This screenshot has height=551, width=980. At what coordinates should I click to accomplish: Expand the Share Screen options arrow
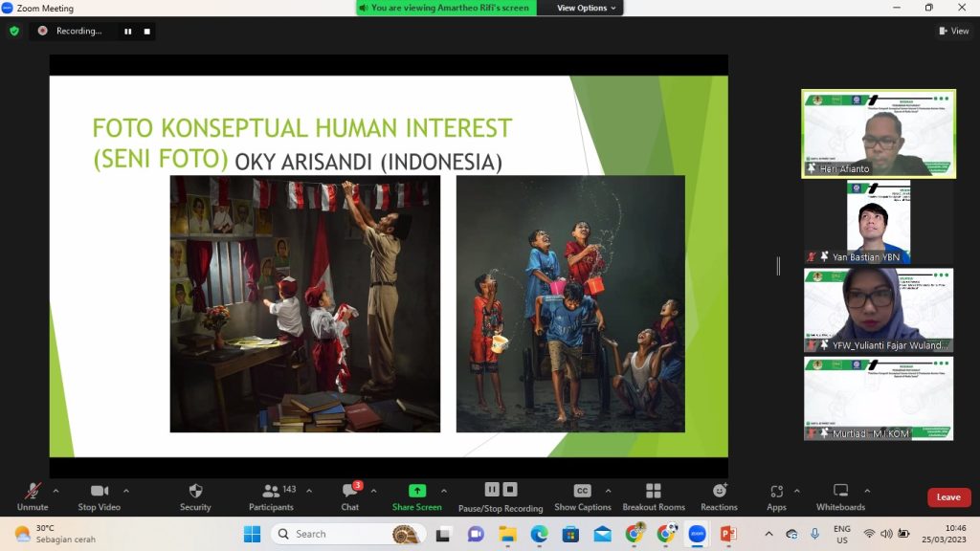click(444, 491)
